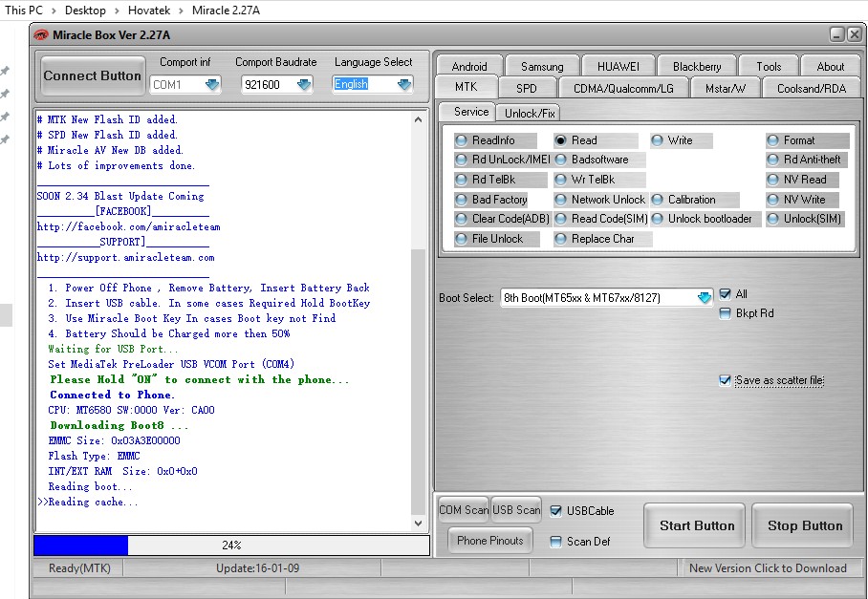This screenshot has width=868, height=599.
Task: Open the Comport inf dropdown arrow
Action: click(x=212, y=85)
